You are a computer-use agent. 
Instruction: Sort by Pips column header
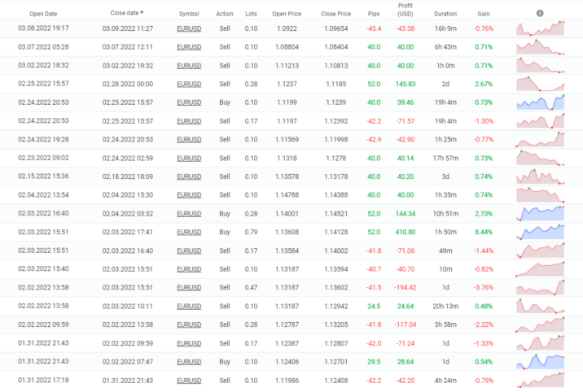[374, 14]
